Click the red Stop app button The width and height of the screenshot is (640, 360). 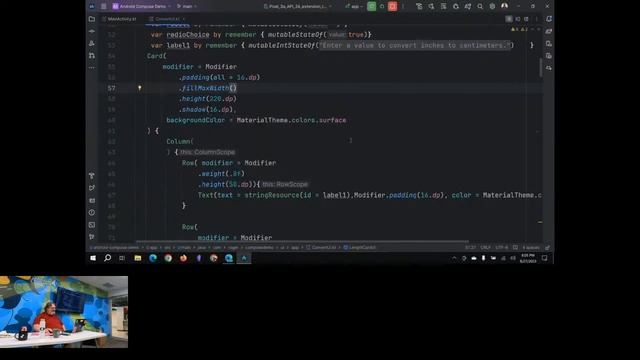pyautogui.click(x=392, y=6)
